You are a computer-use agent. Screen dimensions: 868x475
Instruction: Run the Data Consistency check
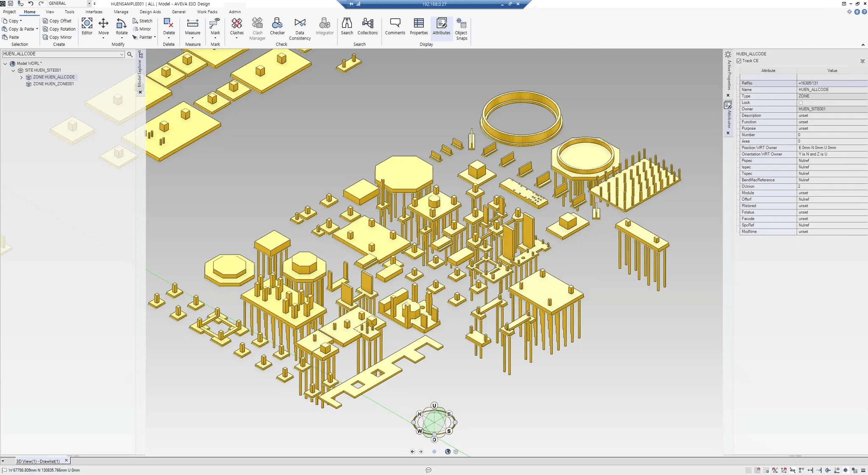(300, 27)
